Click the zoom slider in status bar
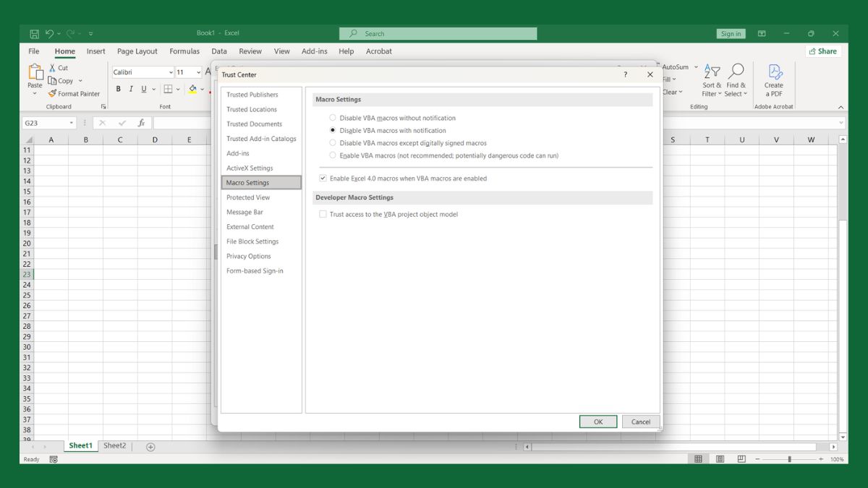The image size is (868, 488). [x=790, y=459]
